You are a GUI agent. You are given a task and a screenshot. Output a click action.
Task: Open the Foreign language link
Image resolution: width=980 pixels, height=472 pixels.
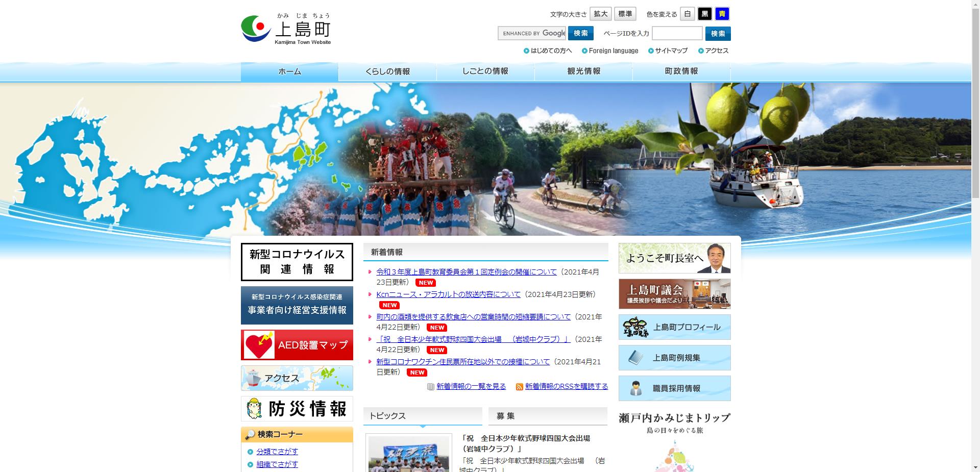pyautogui.click(x=612, y=51)
